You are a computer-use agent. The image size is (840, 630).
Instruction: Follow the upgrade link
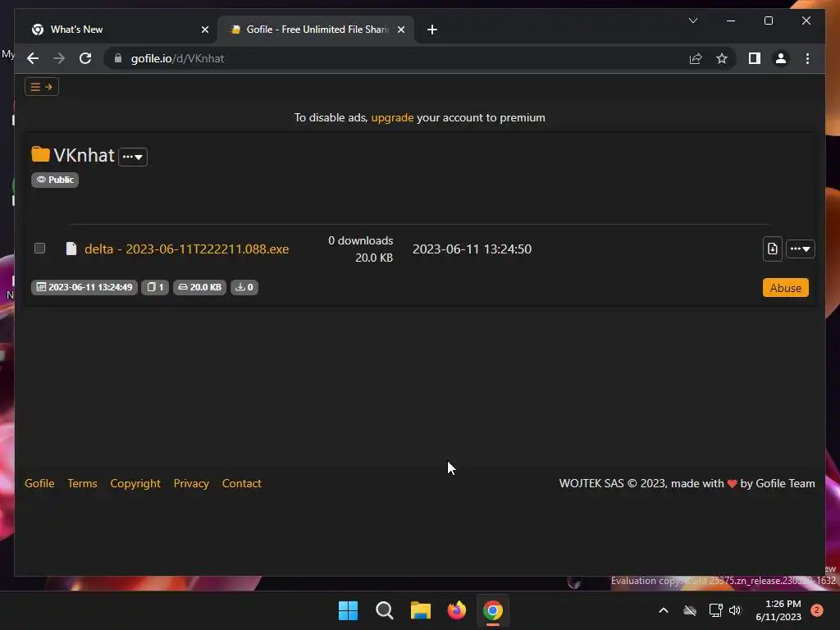click(x=392, y=117)
